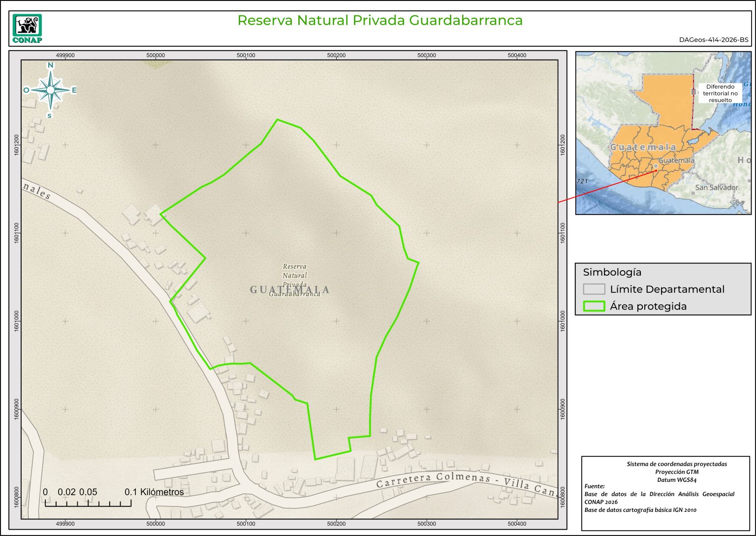Click the Fuente heading in source box
756x536 pixels.
point(594,486)
